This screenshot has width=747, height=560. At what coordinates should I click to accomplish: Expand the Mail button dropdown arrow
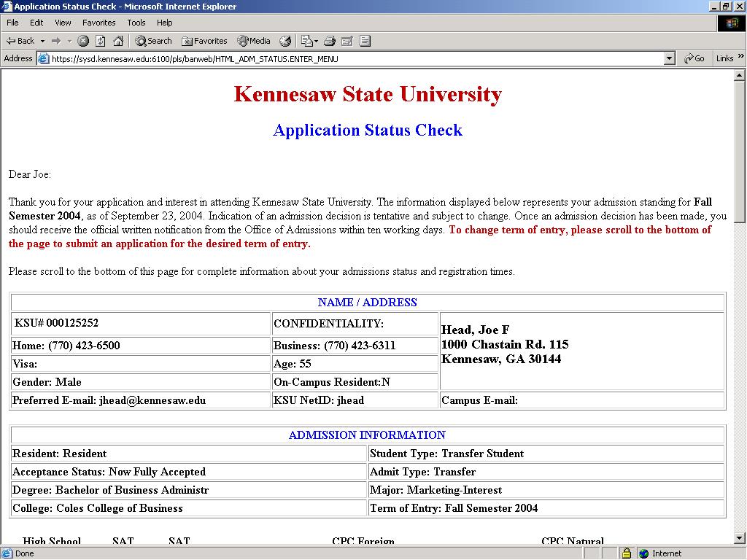click(x=317, y=41)
